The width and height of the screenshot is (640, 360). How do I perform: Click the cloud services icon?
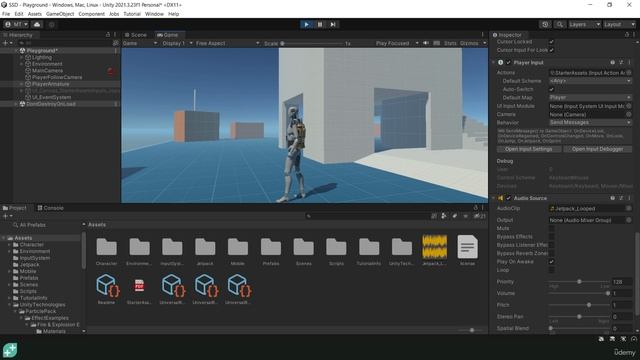point(37,24)
